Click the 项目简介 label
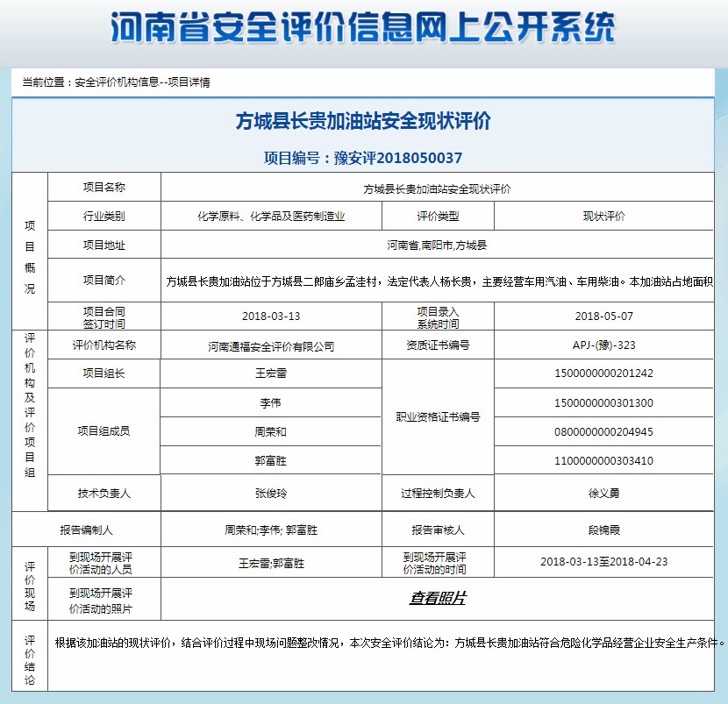728x704 pixels. pos(104,280)
